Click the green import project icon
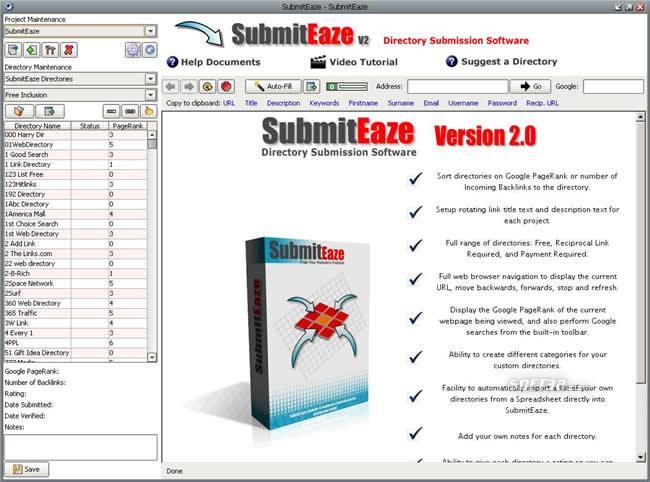The width and height of the screenshot is (650, 482). (32, 50)
